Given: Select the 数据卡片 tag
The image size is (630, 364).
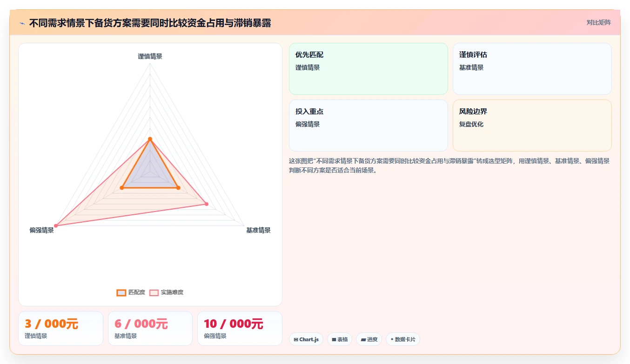Looking at the screenshot, I should point(403,339).
